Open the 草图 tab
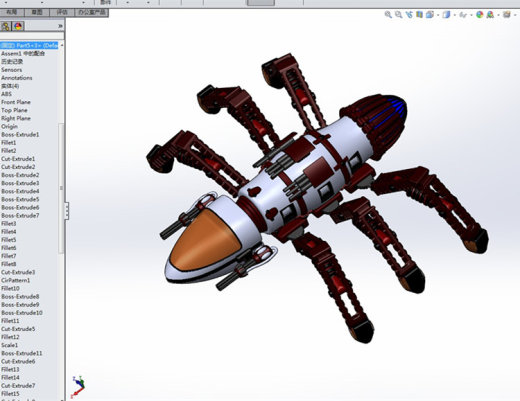The image size is (520, 401). tap(37, 13)
